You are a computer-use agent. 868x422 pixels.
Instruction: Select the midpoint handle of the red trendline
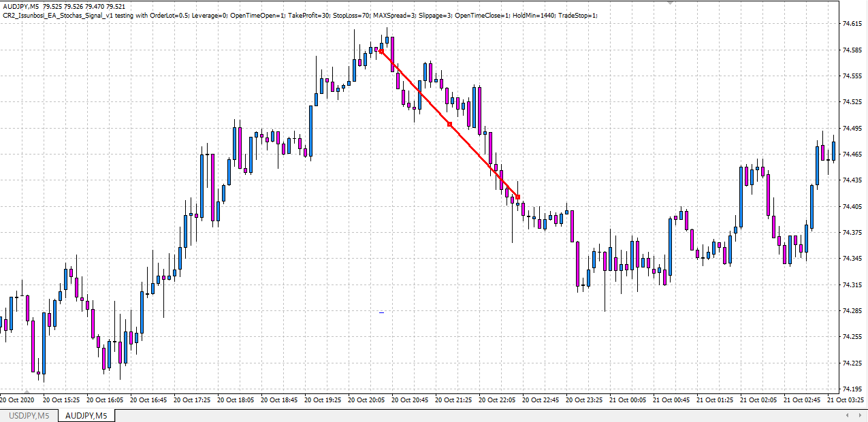[x=449, y=123]
